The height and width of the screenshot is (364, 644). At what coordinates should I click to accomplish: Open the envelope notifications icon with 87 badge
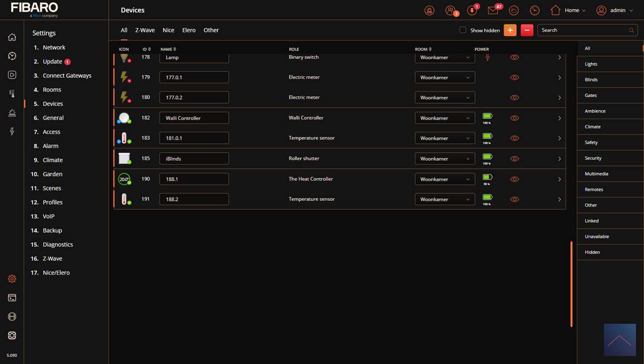[x=493, y=10]
